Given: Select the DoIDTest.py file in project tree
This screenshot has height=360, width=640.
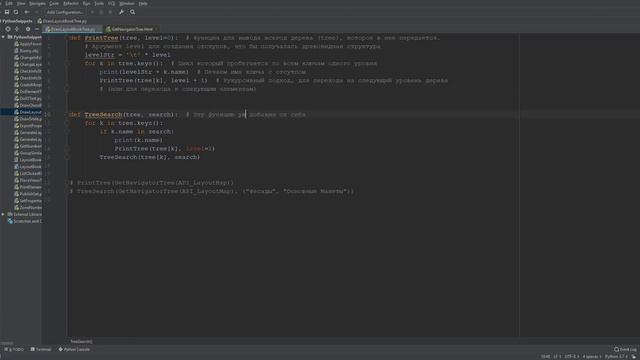Looking at the screenshot, I should click(28, 98).
